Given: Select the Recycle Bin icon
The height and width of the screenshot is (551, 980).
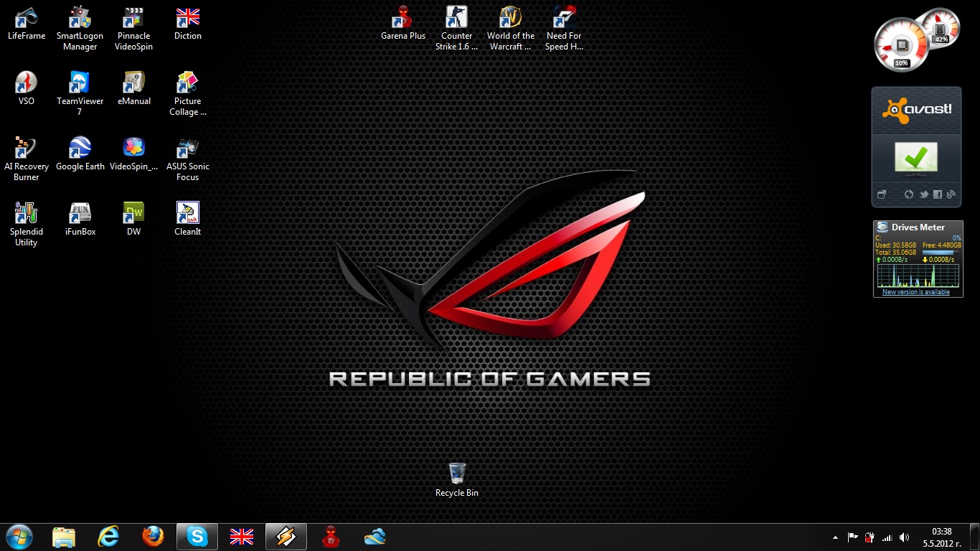Looking at the screenshot, I should pos(457,480).
